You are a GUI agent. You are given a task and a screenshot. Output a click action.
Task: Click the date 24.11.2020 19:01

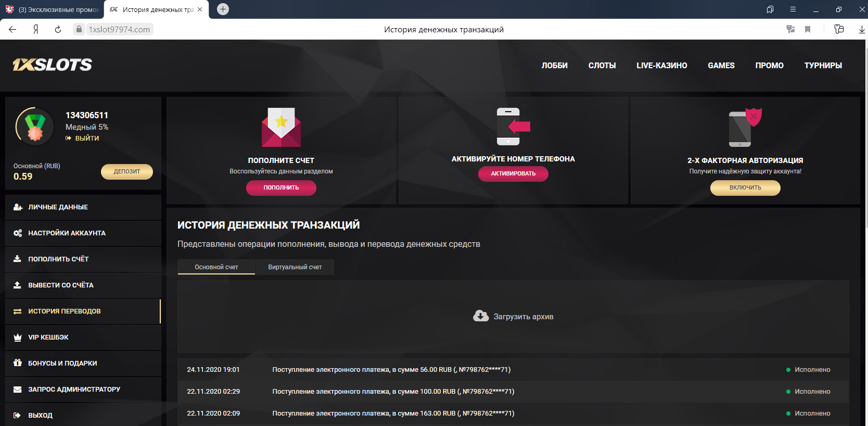213,370
